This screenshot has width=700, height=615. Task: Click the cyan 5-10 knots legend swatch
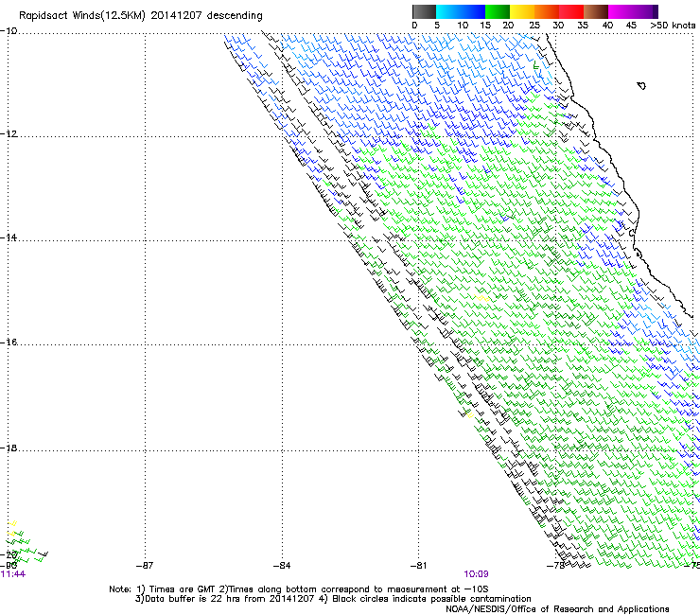click(x=448, y=11)
